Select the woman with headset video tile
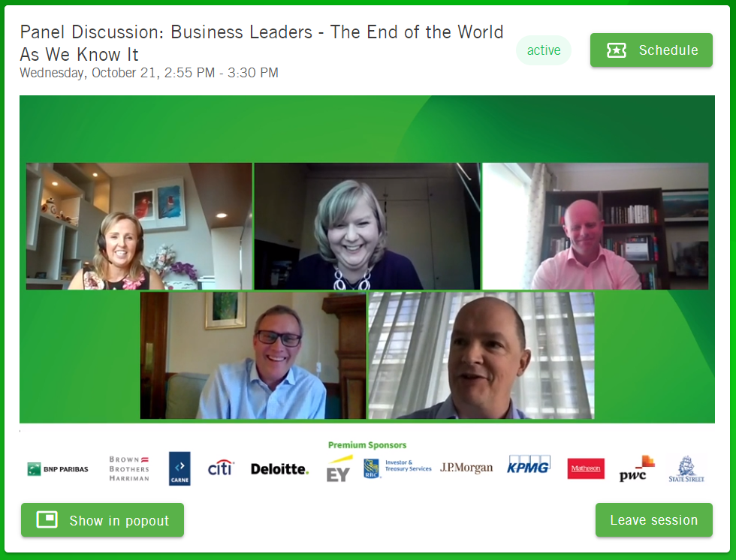The image size is (736, 560). [139, 226]
